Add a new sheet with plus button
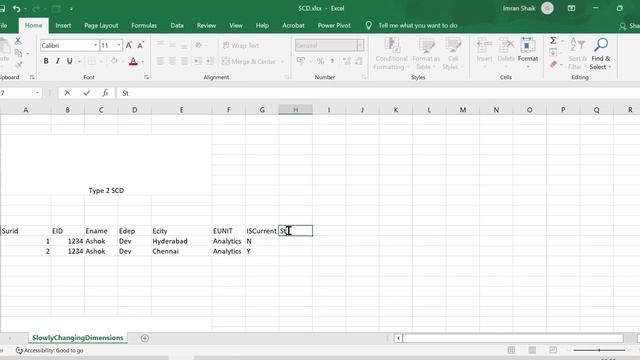The width and height of the screenshot is (640, 360). [144, 338]
